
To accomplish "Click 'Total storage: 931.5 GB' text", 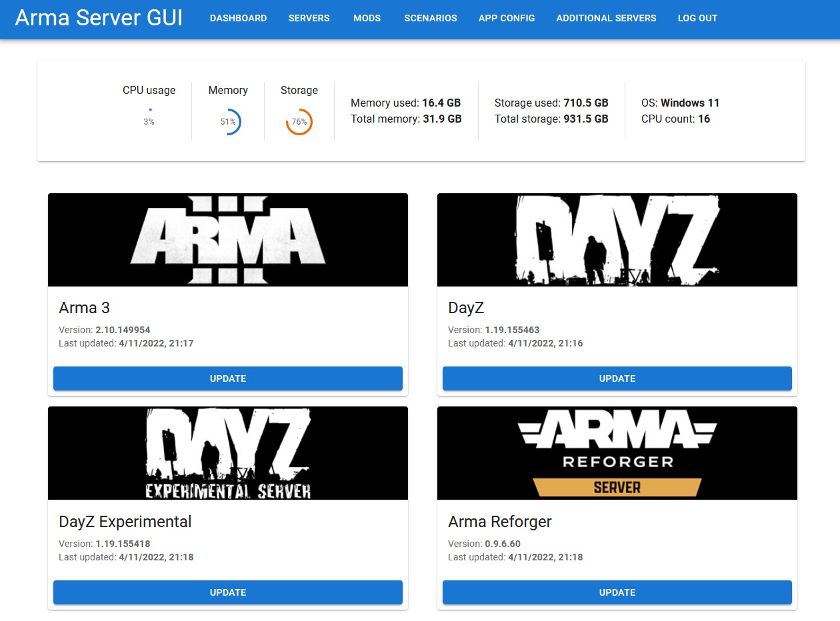I will click(551, 119).
